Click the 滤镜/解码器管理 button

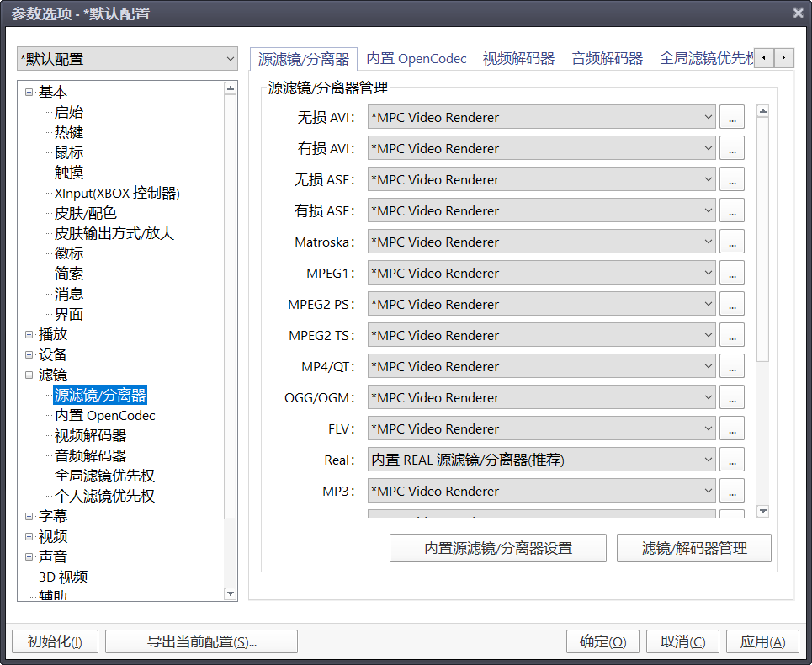[x=694, y=548]
